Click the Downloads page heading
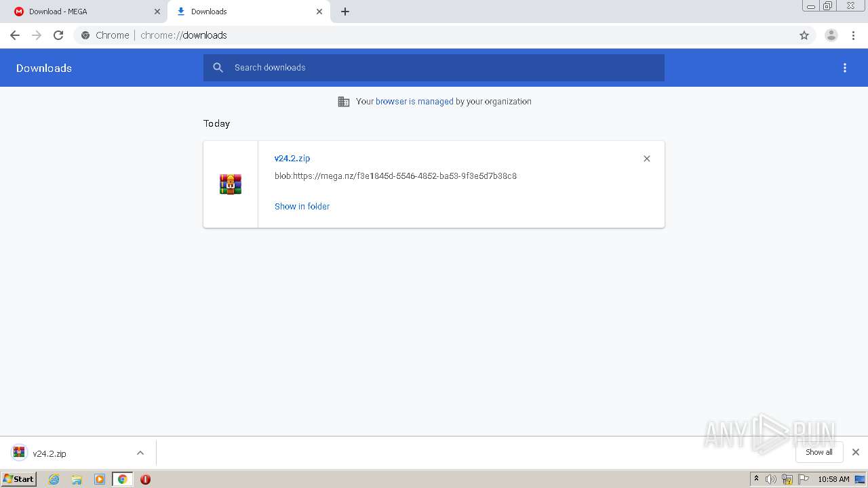The height and width of the screenshot is (488, 868). 44,68
